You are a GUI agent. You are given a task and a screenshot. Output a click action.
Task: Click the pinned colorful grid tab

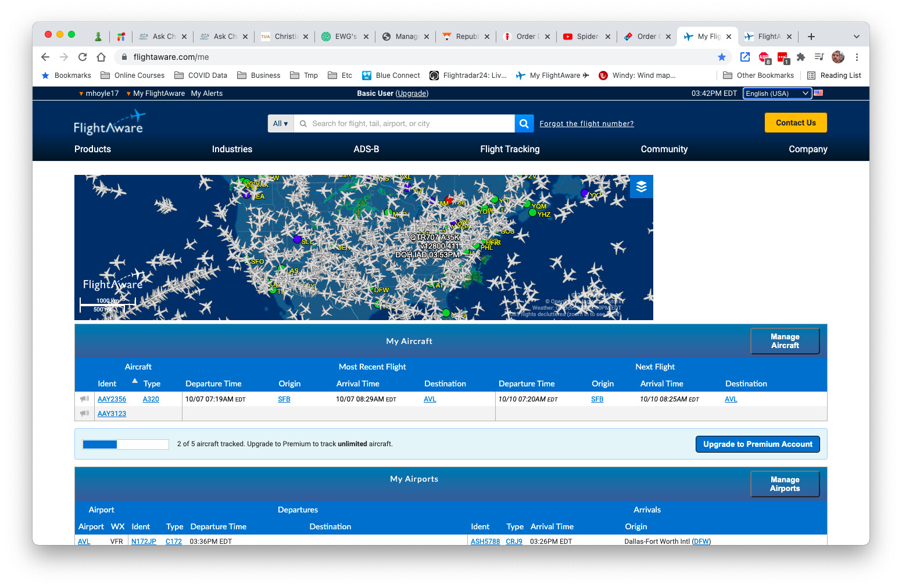point(121,37)
